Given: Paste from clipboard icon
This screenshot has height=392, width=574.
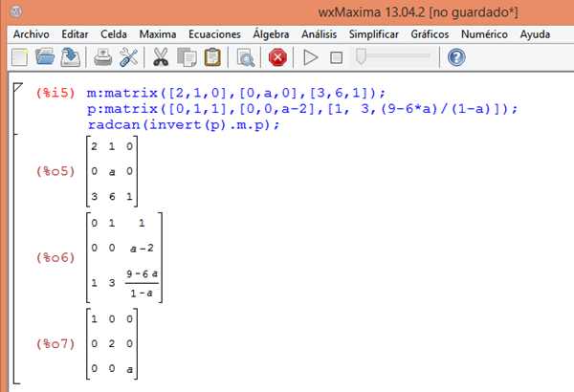Looking at the screenshot, I should coord(212,57).
